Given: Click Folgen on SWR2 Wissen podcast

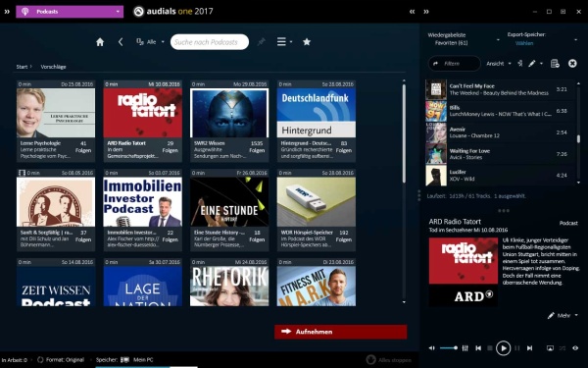Looking at the screenshot, I should coord(257,150).
